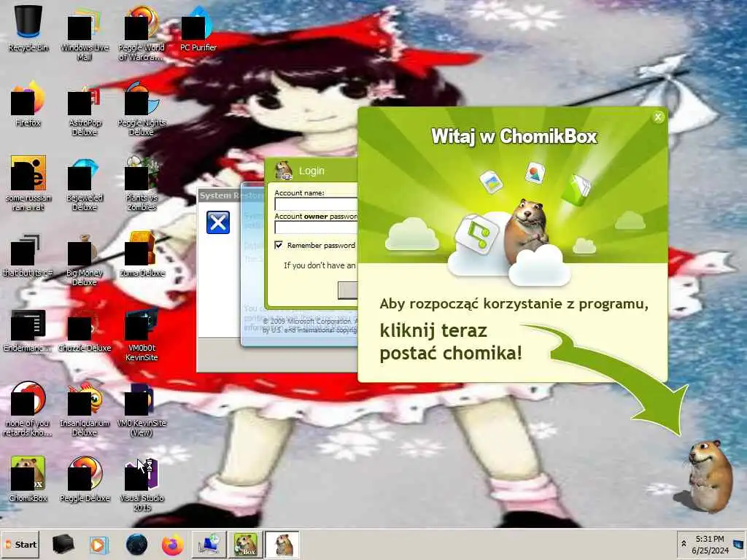The width and height of the screenshot is (747, 560).
Task: Launch PC Purifier desktop icon
Action: [x=198, y=28]
